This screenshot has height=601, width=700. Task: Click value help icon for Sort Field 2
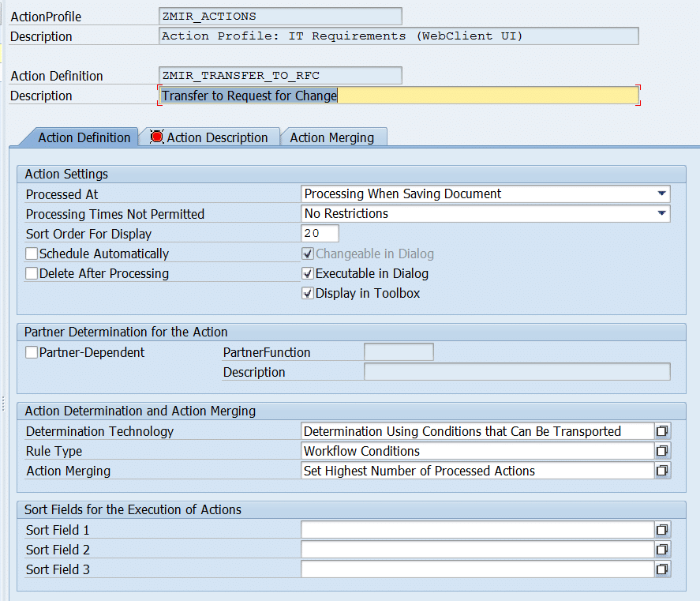[x=662, y=550]
